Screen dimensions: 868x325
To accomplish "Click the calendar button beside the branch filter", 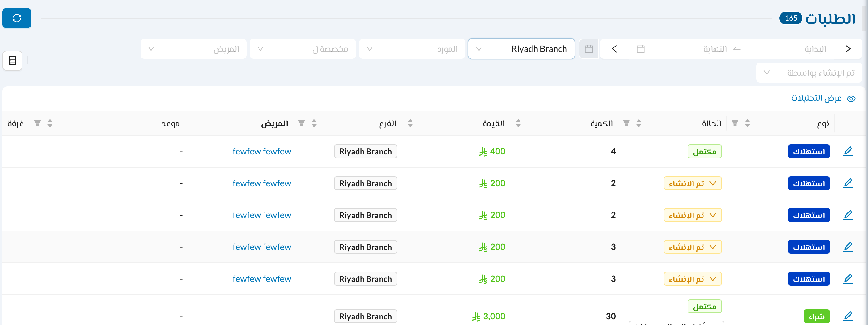I will 589,49.
